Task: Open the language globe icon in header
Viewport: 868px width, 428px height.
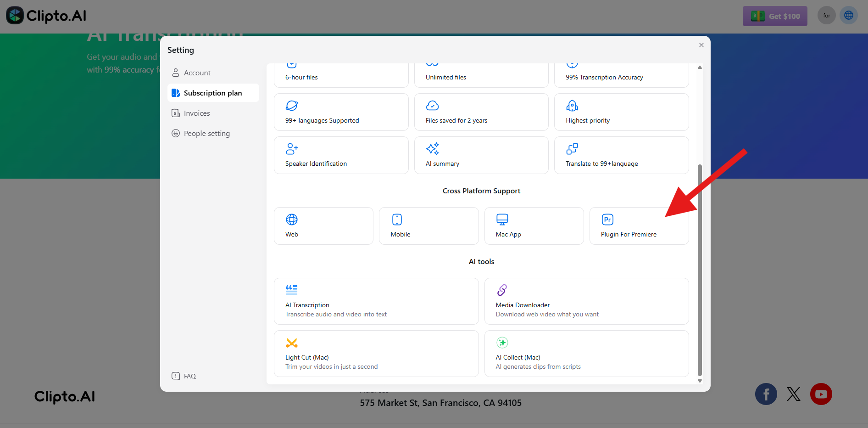Action: tap(849, 15)
